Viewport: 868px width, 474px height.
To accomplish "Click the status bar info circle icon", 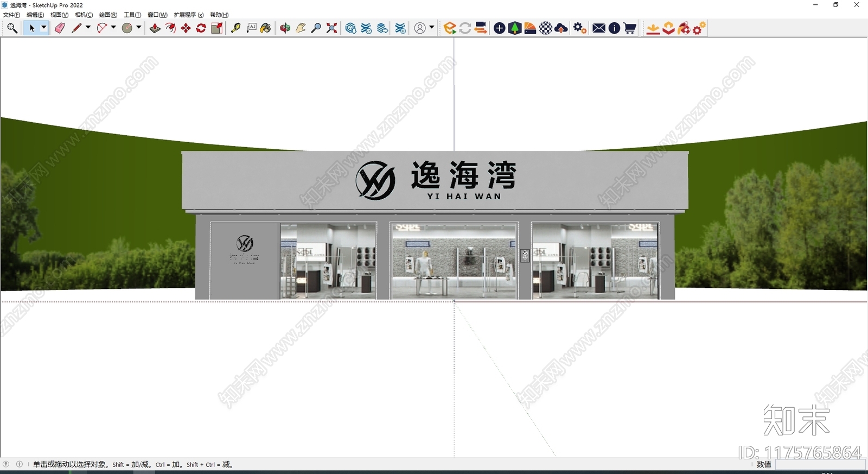I will (x=20, y=464).
